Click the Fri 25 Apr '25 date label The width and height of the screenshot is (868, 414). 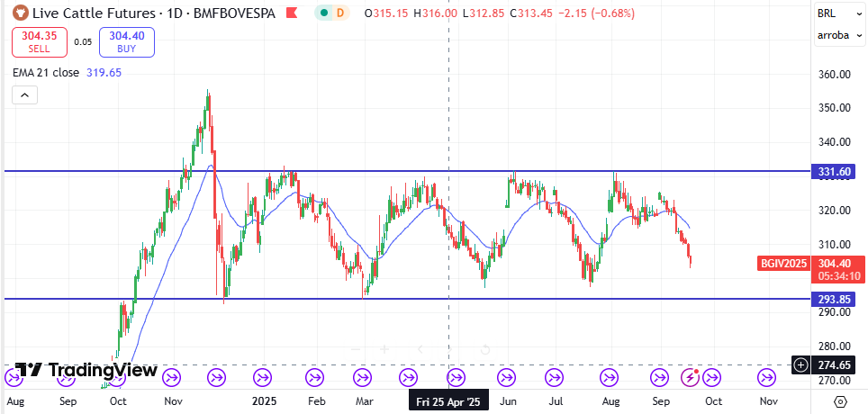coord(448,401)
